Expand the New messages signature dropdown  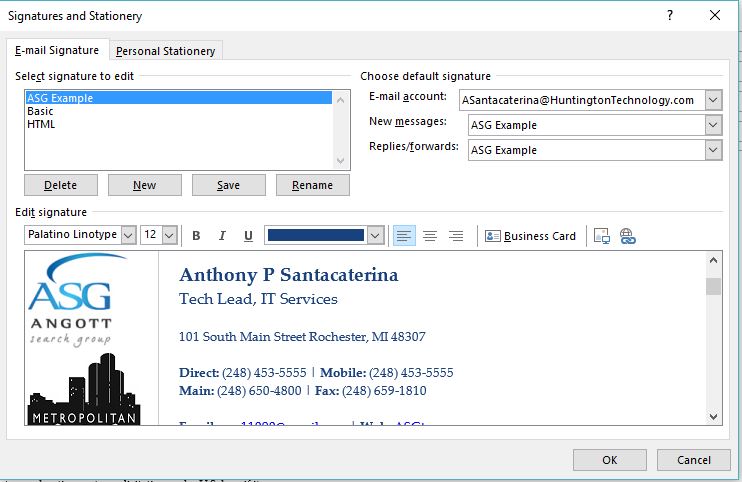pyautogui.click(x=713, y=125)
